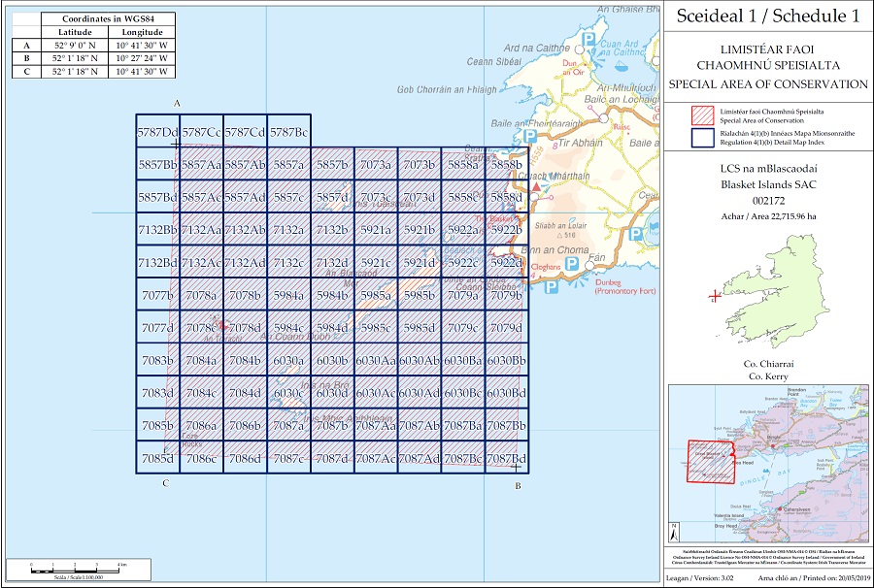Choose grid cell 7073b
This screenshot has height=588, width=874.
click(x=420, y=165)
